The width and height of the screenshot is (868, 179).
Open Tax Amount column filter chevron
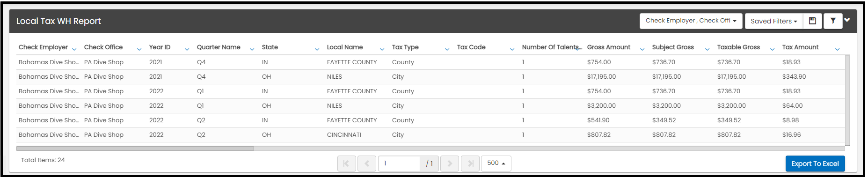pos(837,49)
